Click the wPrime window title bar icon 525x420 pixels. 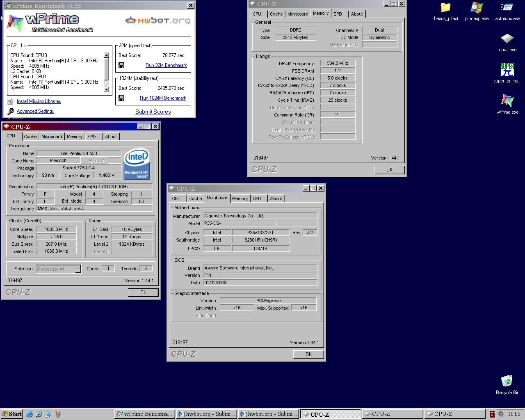(x=7, y=5)
